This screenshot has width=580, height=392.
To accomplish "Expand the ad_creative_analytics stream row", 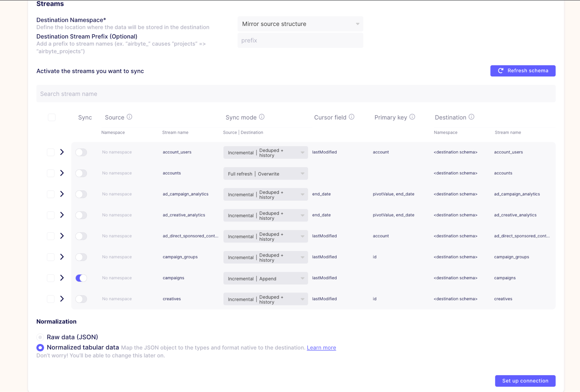I will (62, 215).
